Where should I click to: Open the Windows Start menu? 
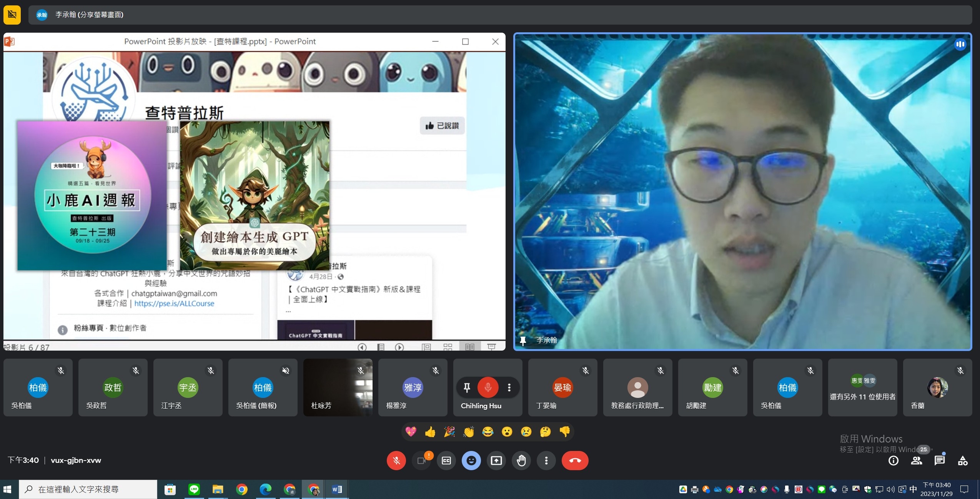7,489
